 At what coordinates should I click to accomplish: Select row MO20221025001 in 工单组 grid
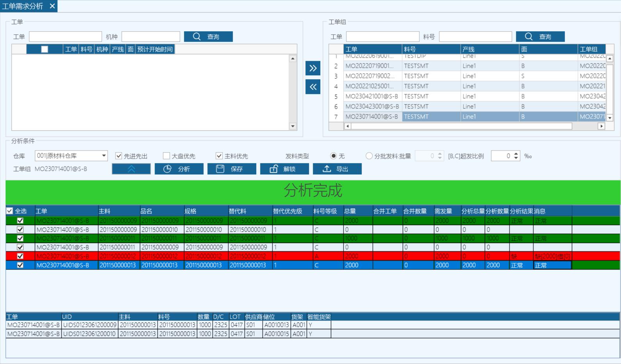click(467, 86)
